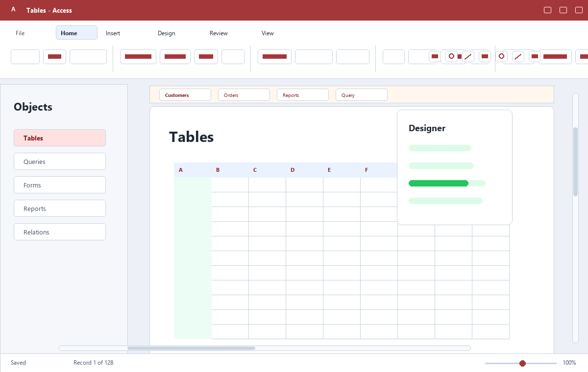Click the Objects panel heading
This screenshot has height=372, width=588.
(x=33, y=107)
